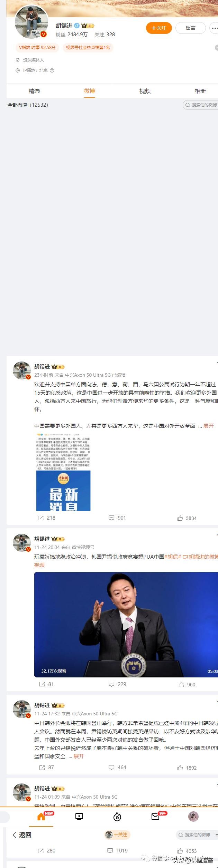Follow 胡锡进 with the orange +关注 button

[x=159, y=28]
